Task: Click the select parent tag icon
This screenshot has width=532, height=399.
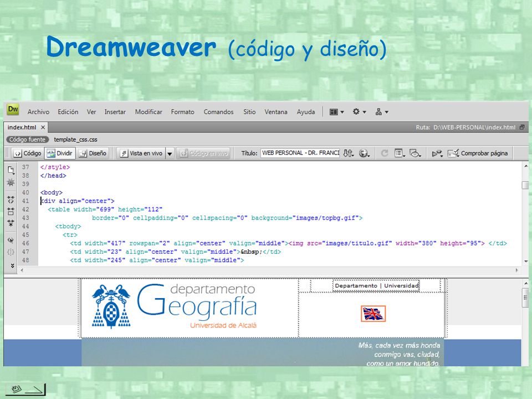Action: pos(11,240)
